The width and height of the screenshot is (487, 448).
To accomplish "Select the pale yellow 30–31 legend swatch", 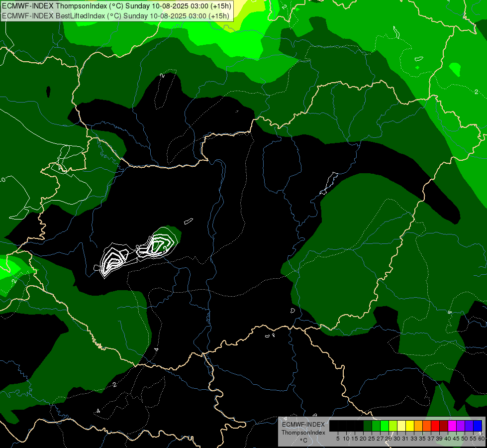I will 401,426.
